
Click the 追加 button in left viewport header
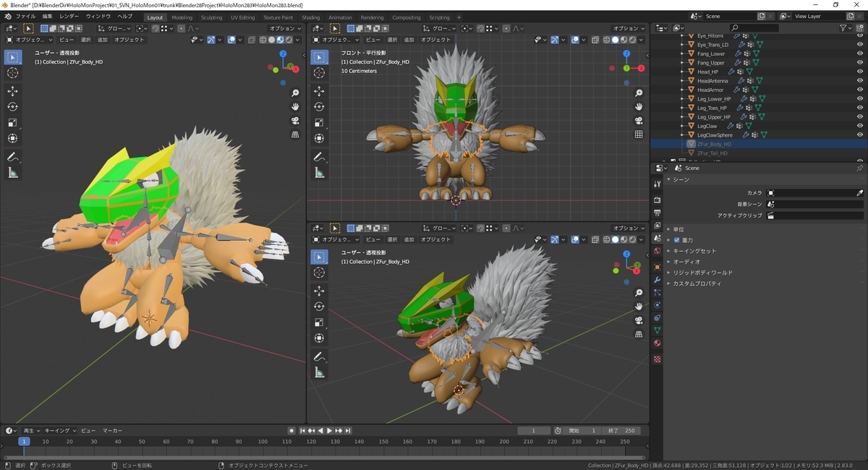(103, 40)
